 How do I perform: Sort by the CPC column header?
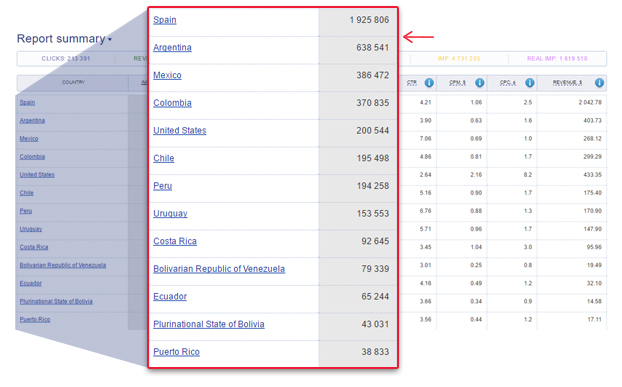[508, 82]
